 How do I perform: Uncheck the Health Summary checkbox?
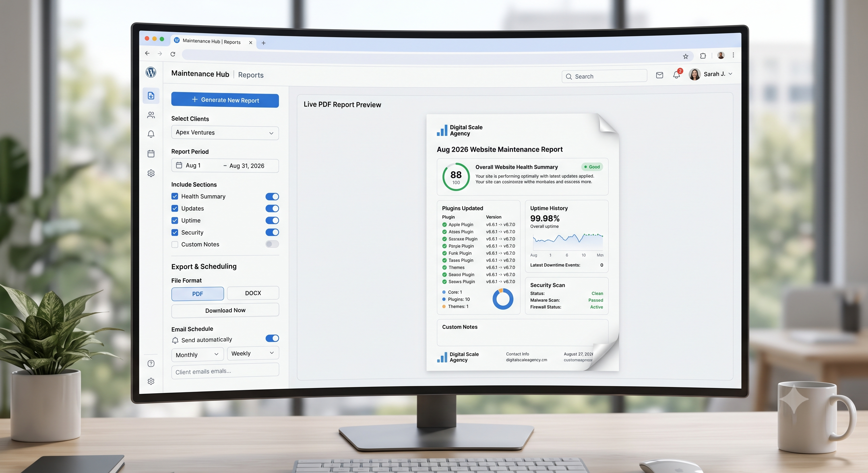point(174,196)
